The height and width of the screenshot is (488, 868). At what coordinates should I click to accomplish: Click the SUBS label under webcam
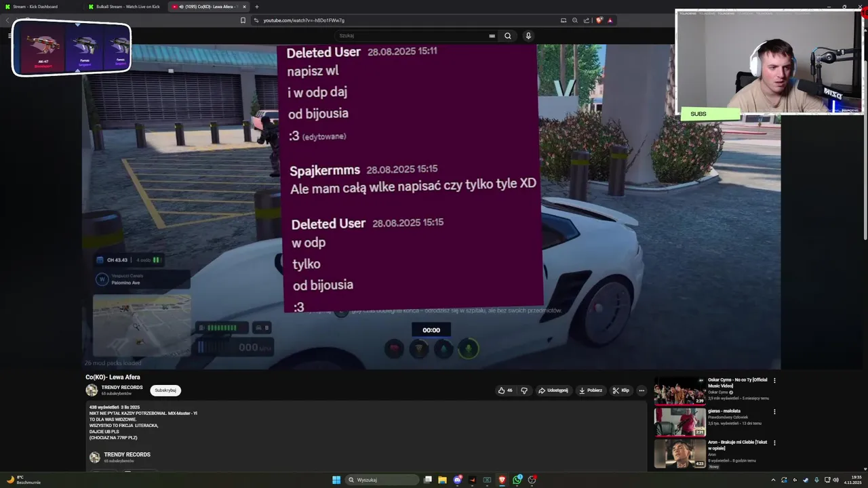(x=698, y=114)
